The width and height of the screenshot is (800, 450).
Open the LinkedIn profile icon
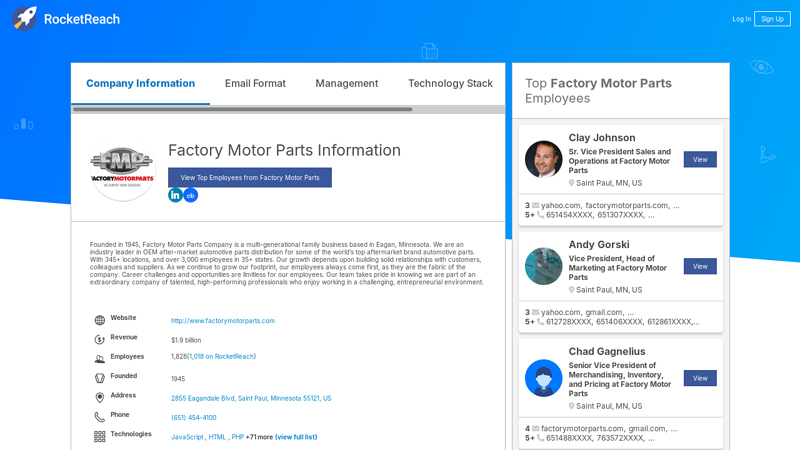pyautogui.click(x=175, y=195)
